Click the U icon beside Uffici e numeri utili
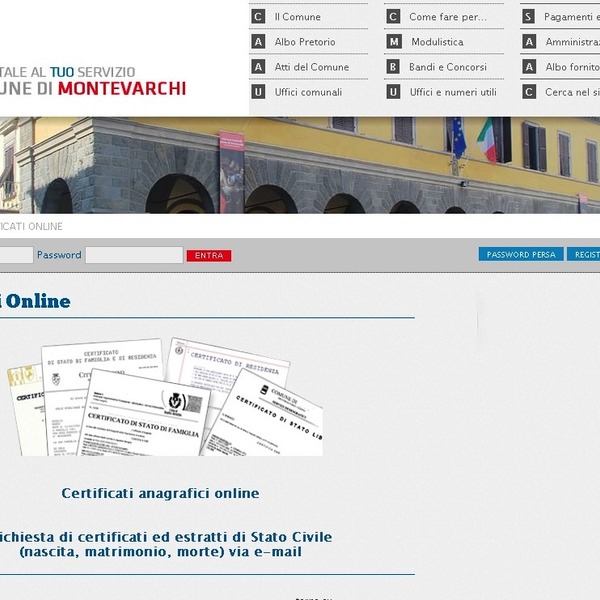The height and width of the screenshot is (600, 600). pos(393,92)
